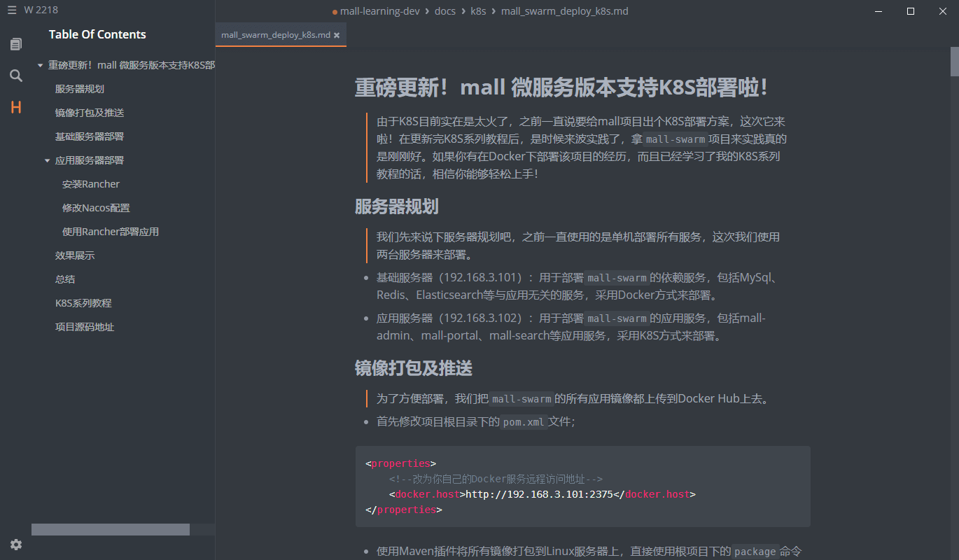Click the pom.xml inline code text
959x560 pixels.
tap(524, 422)
